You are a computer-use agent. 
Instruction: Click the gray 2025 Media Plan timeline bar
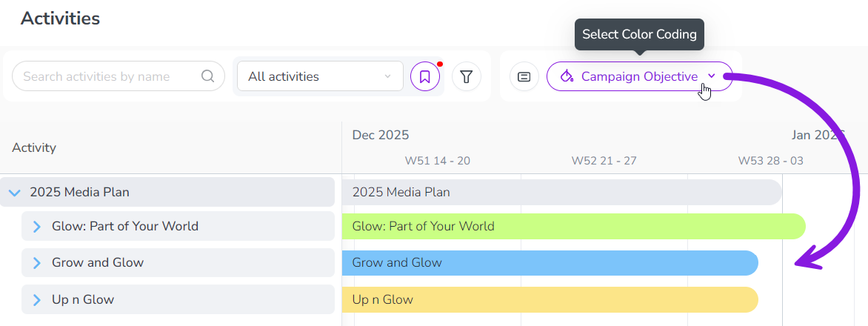point(561,193)
